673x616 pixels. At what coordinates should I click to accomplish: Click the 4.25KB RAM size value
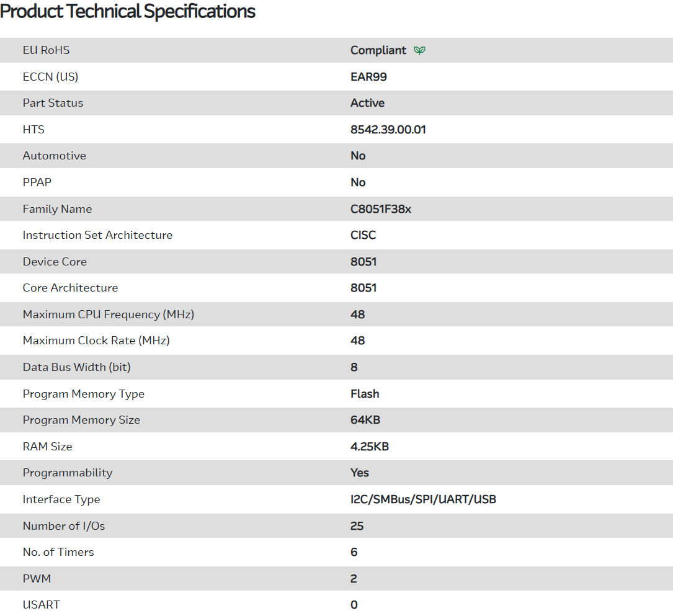(370, 447)
